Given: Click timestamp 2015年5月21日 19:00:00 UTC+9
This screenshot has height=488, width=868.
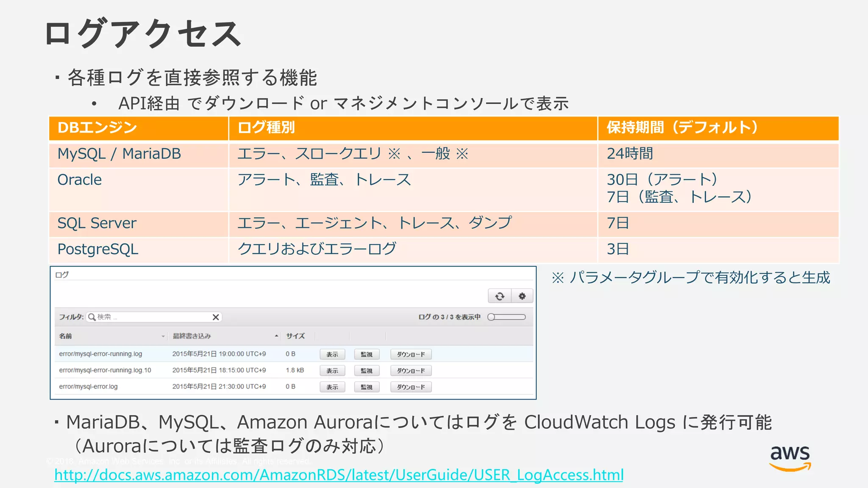Looking at the screenshot, I should pyautogui.click(x=219, y=354).
